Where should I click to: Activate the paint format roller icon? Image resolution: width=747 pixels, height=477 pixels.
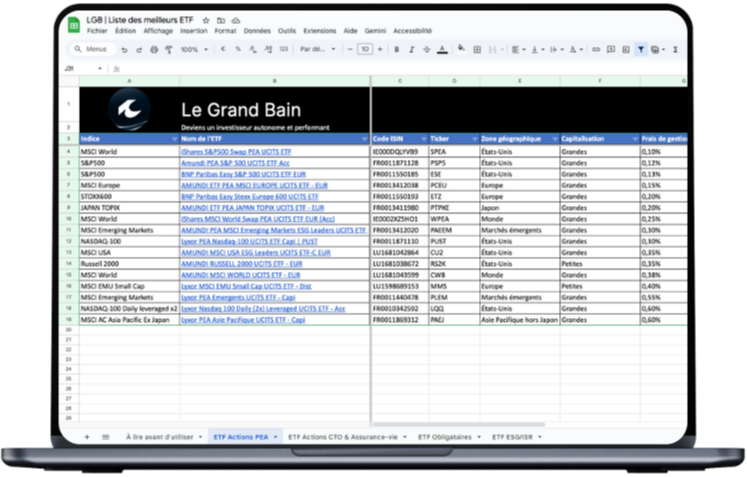tap(169, 50)
